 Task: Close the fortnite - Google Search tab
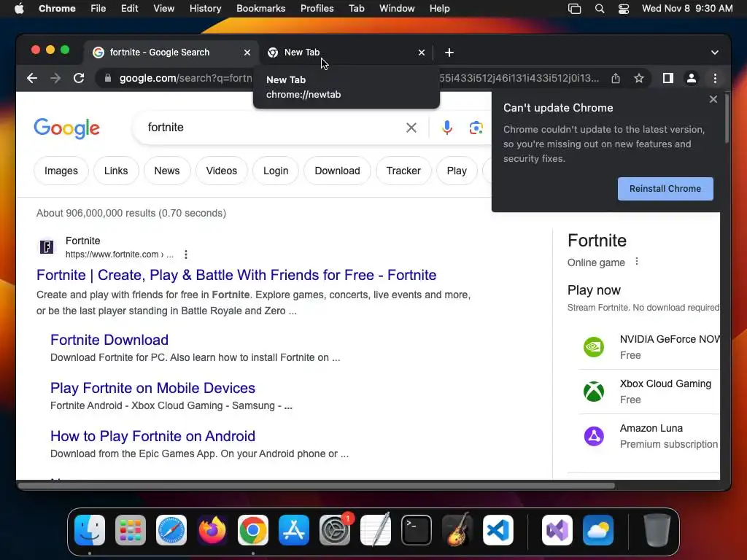247,52
